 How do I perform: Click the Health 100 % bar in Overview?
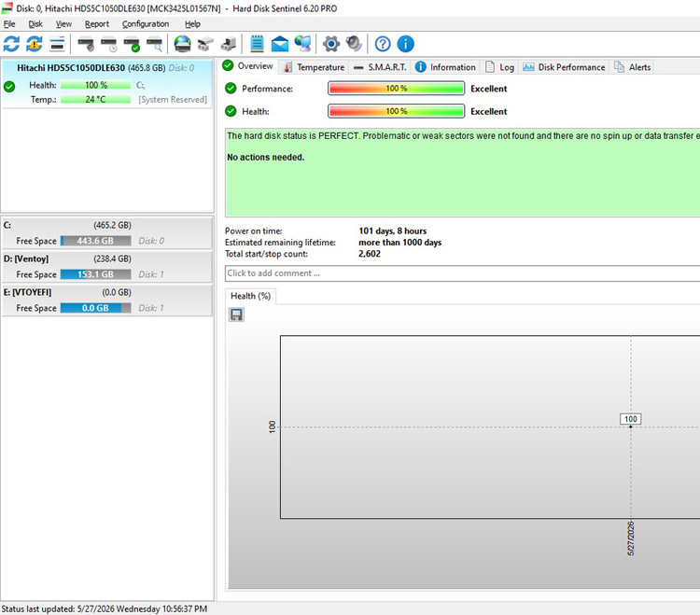[396, 111]
